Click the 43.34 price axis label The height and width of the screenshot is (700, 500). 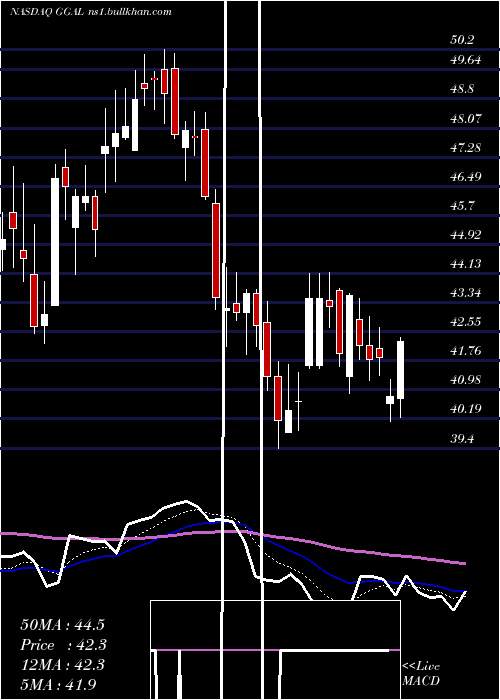[466, 293]
